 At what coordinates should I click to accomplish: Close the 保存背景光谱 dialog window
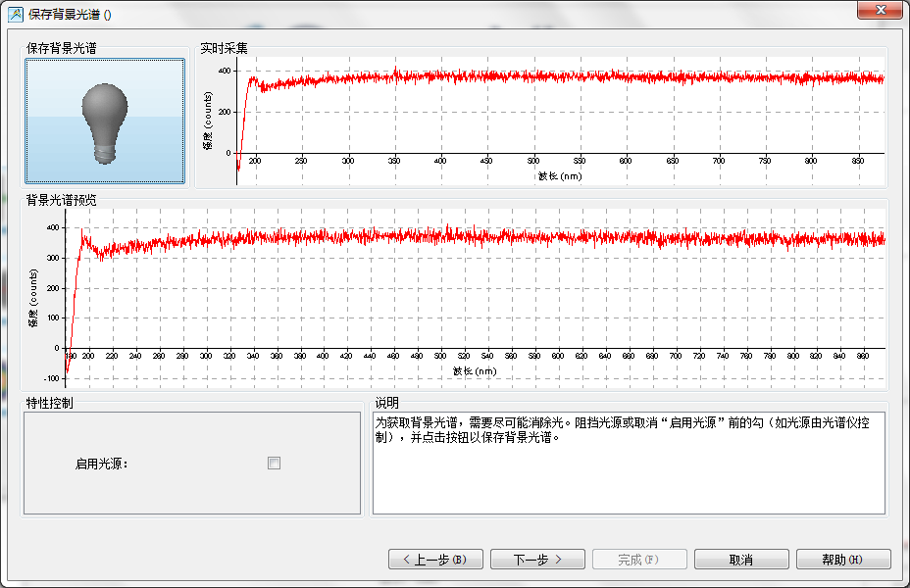pos(880,10)
